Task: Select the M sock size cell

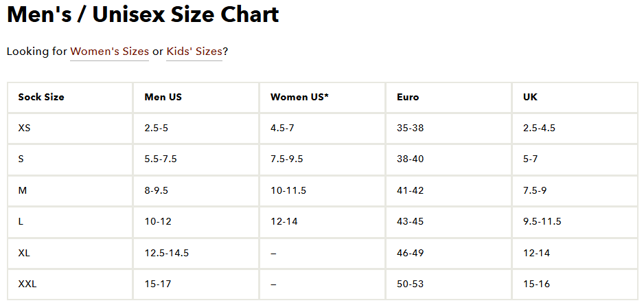Action: click(23, 190)
